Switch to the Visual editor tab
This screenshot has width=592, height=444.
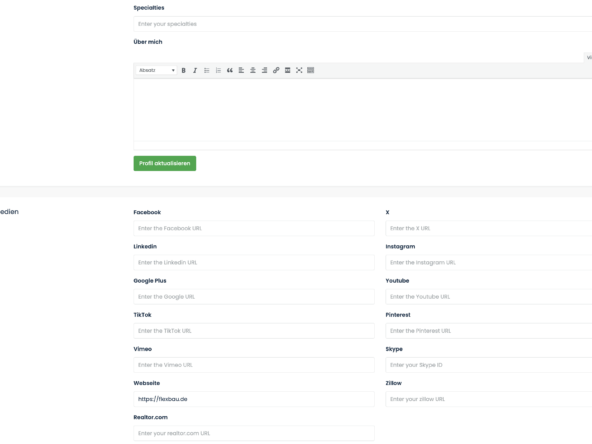[x=588, y=57]
